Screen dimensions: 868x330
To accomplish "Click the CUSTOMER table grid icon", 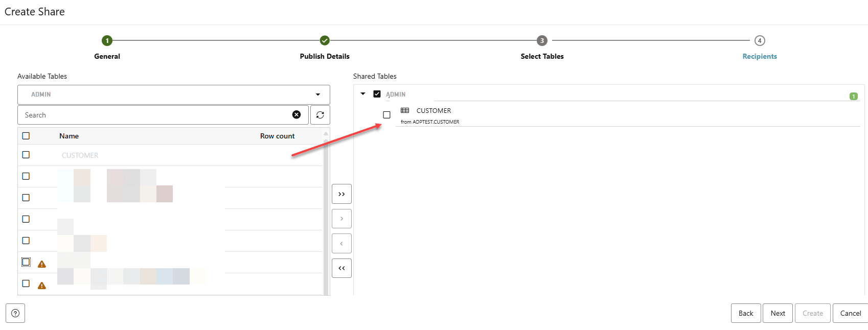I will [x=405, y=110].
